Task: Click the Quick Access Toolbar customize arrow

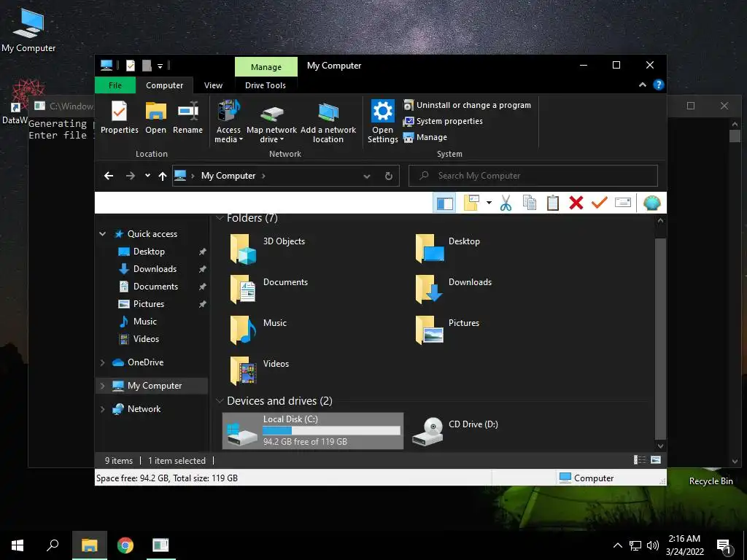Action: tap(160, 66)
